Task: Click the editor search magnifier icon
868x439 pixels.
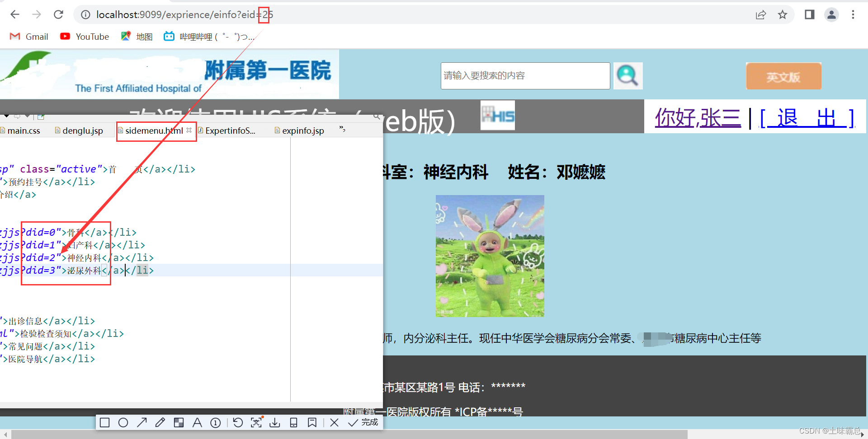Action: (x=377, y=117)
